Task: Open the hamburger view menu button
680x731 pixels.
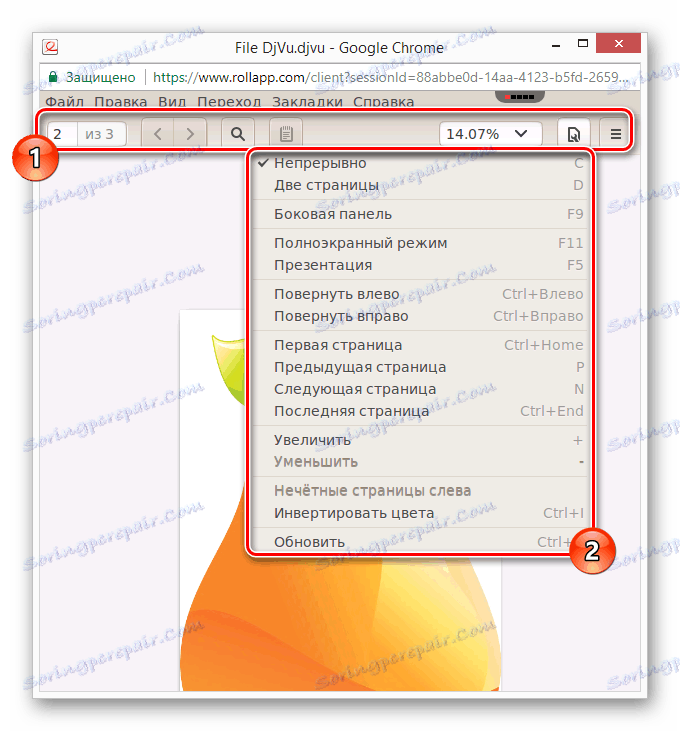Action: [x=615, y=134]
